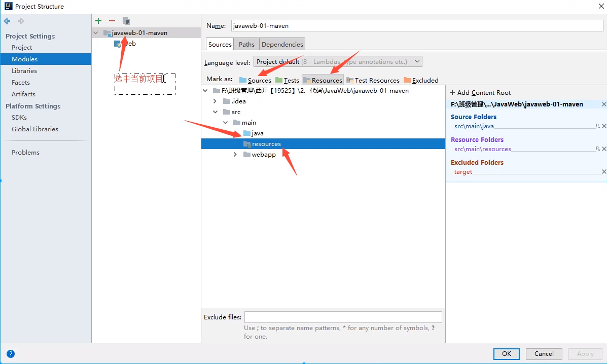Click the Exclude files input field

[343, 317]
